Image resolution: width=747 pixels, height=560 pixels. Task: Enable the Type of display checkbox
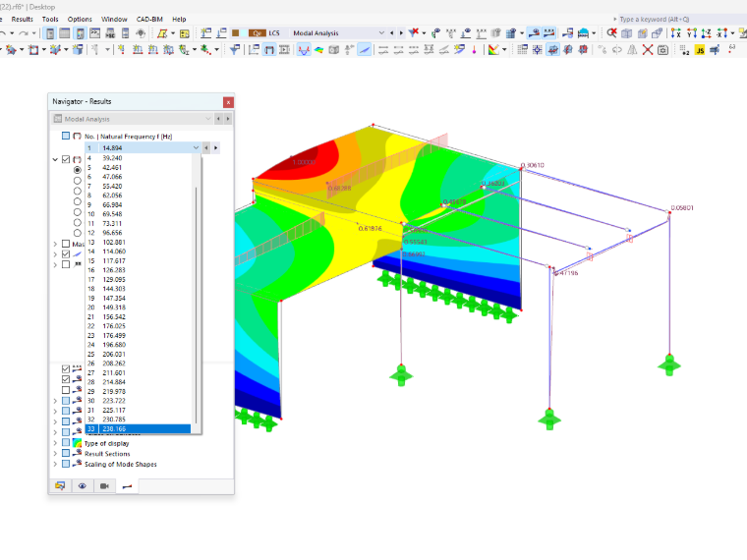tap(66, 443)
